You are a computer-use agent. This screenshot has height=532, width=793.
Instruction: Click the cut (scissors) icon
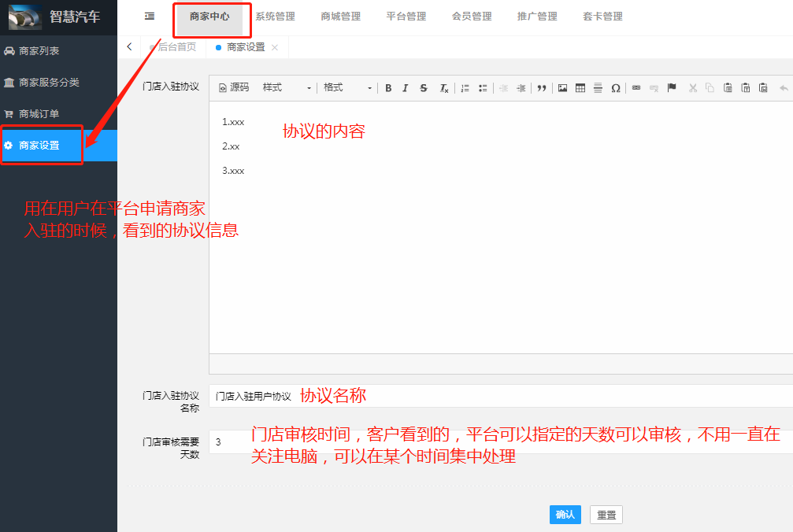point(693,88)
